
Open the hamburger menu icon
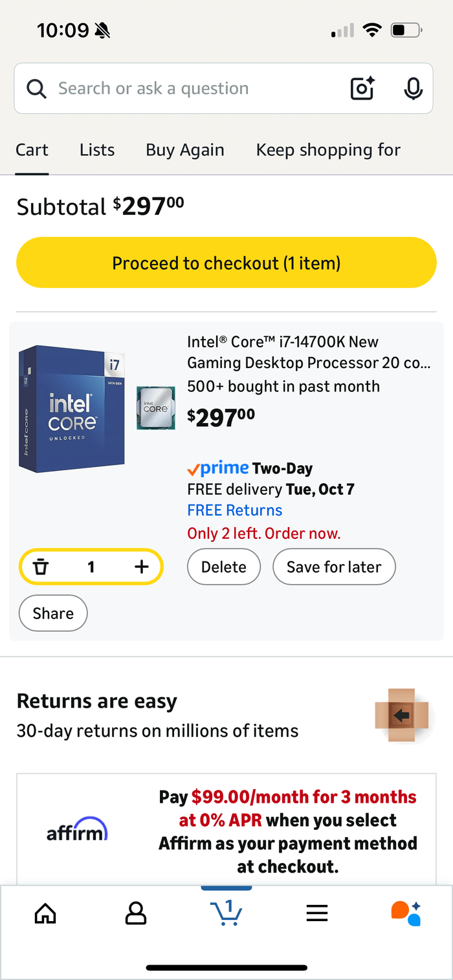tap(317, 913)
